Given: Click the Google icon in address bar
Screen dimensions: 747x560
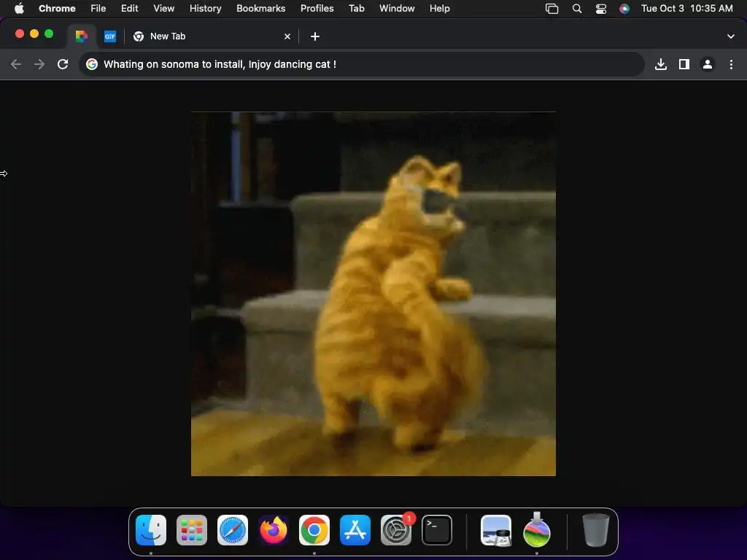Looking at the screenshot, I should tap(92, 64).
